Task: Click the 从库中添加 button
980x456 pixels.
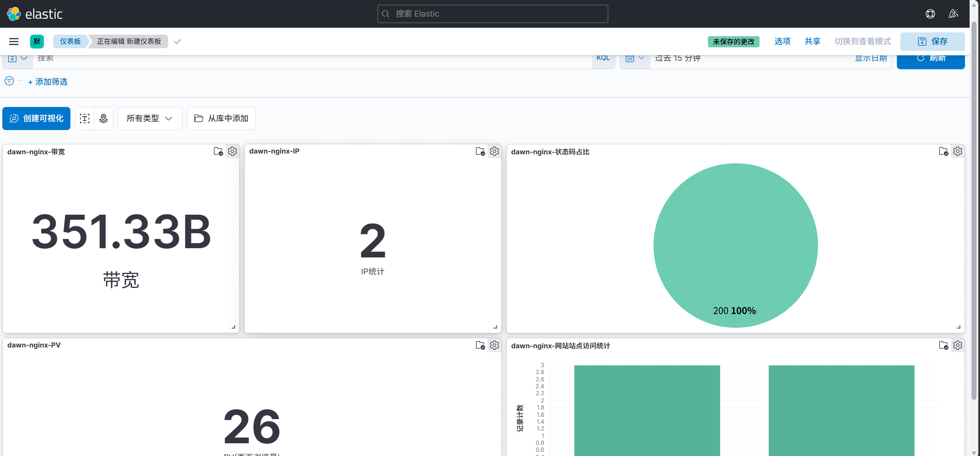Action: [x=221, y=119]
